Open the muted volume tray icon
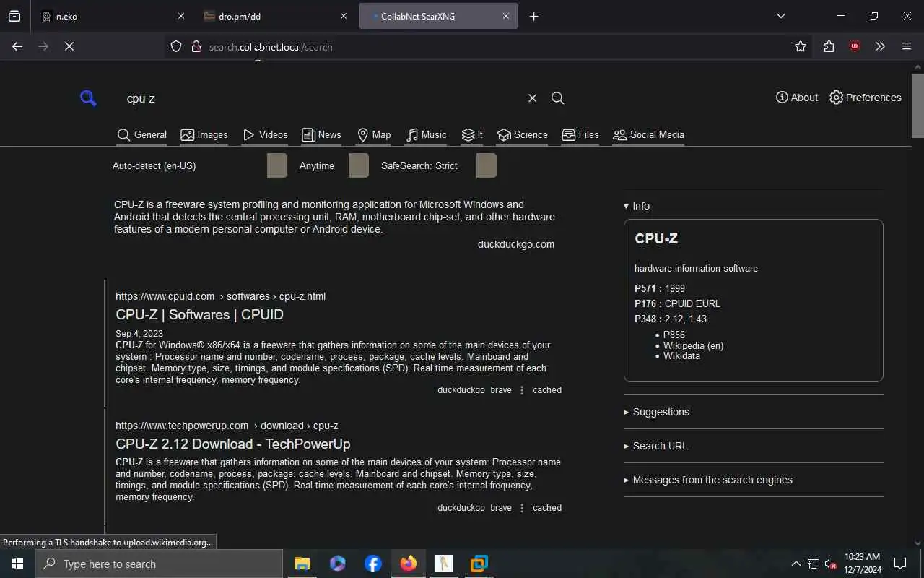Image resolution: width=924 pixels, height=578 pixels. pos(830,564)
